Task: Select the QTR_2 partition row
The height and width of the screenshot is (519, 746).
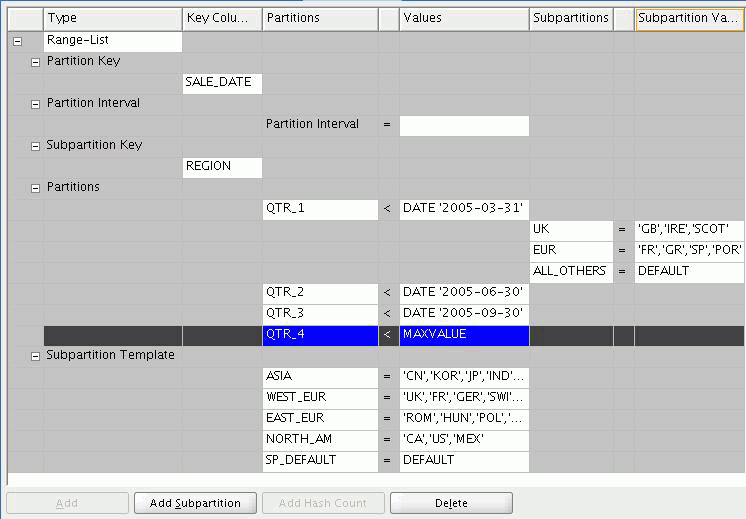Action: click(319, 292)
